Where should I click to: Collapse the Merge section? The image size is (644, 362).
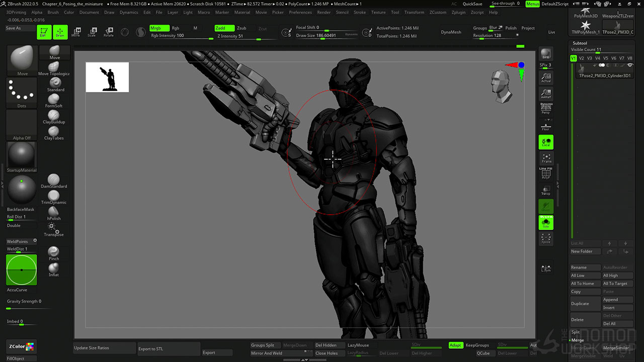coord(577,340)
